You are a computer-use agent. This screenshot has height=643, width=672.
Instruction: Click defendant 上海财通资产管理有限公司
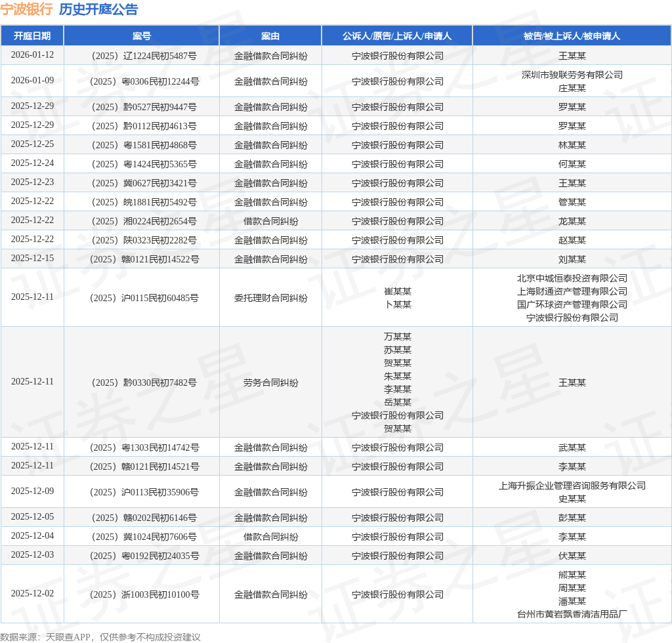click(572, 291)
